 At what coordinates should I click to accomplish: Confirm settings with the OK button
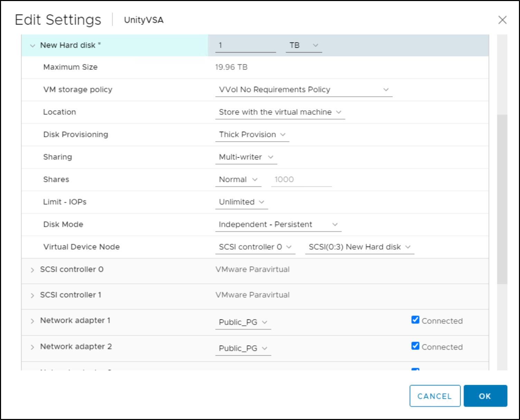[485, 396]
